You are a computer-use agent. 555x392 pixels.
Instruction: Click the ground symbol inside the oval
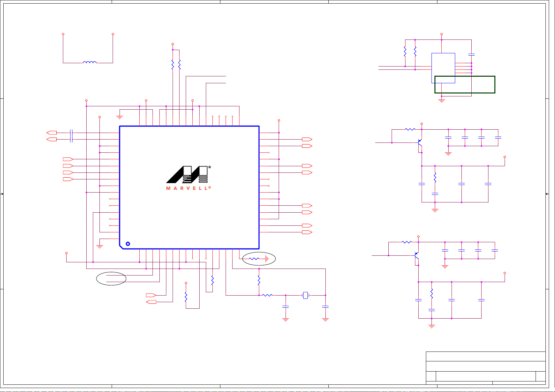(267, 259)
